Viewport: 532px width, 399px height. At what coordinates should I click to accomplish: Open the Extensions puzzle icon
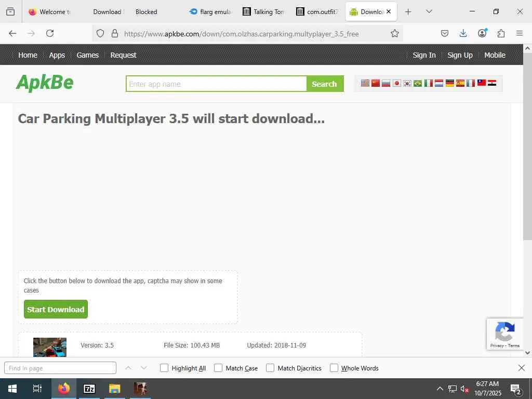[x=501, y=33]
